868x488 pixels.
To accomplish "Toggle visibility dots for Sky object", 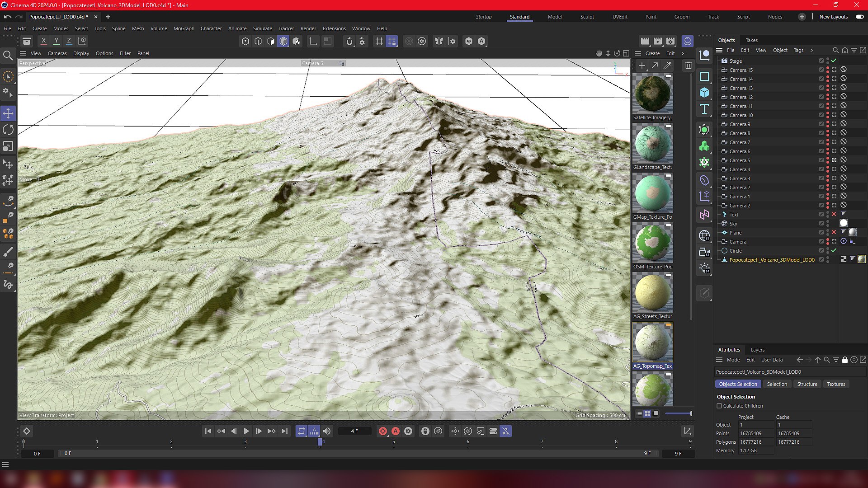I will [x=828, y=224].
